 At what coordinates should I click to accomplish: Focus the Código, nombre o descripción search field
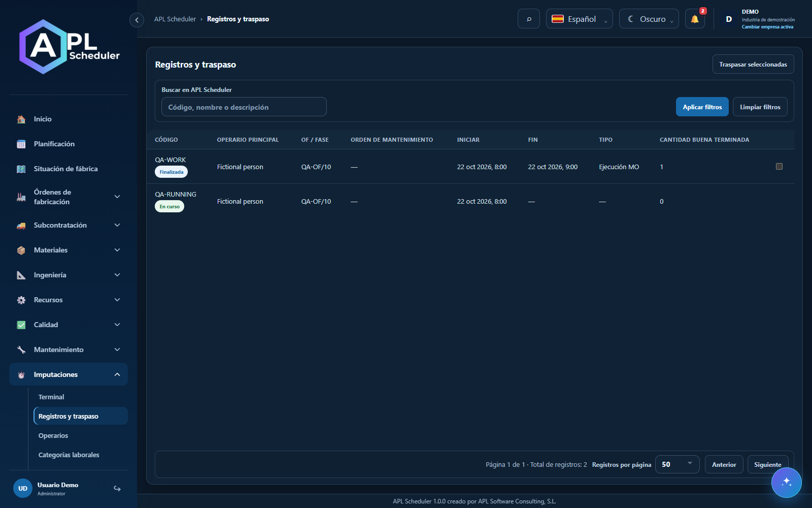point(244,107)
